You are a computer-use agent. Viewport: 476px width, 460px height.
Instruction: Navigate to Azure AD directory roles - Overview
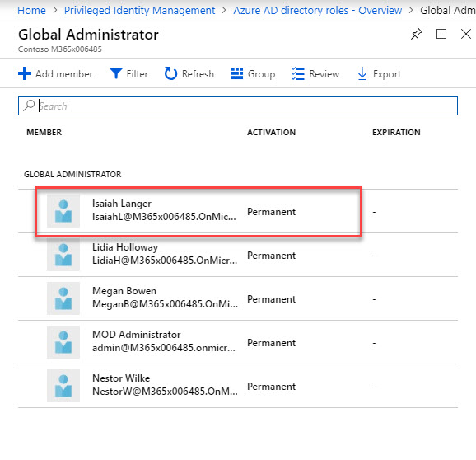point(318,11)
